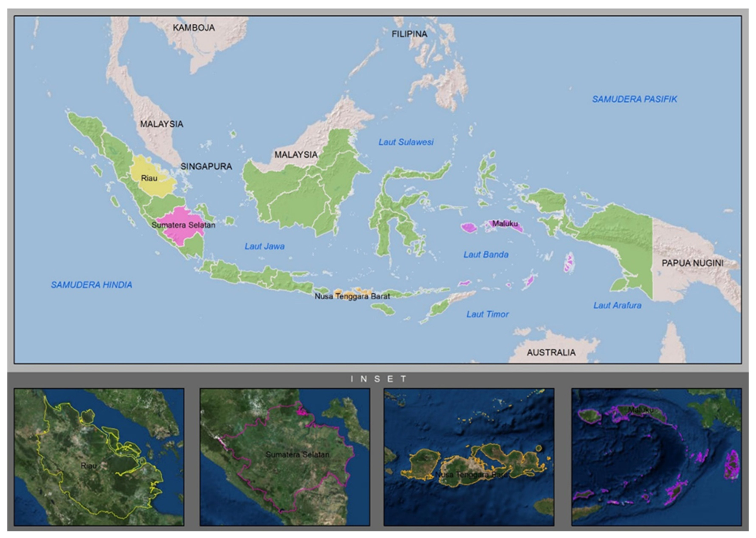Open the Nusa Tenggara Barat inset thumbnail
The width and height of the screenshot is (756, 538).
pos(469,457)
